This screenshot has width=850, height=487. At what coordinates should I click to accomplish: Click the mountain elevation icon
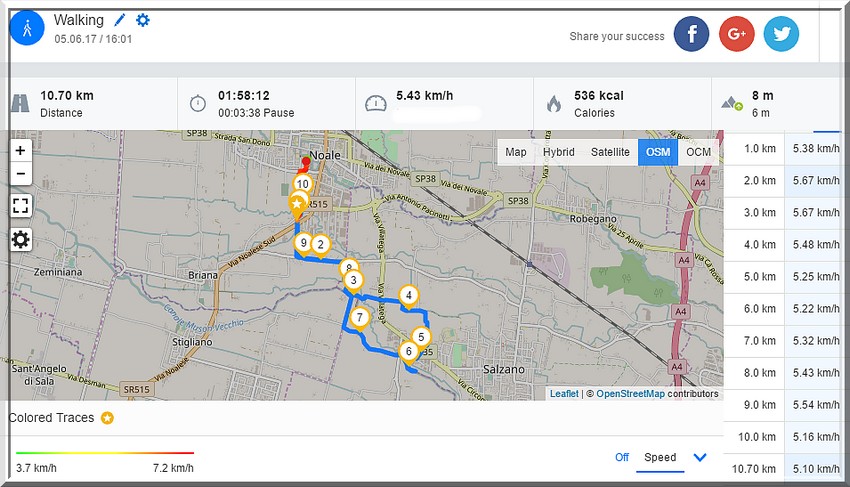click(732, 103)
